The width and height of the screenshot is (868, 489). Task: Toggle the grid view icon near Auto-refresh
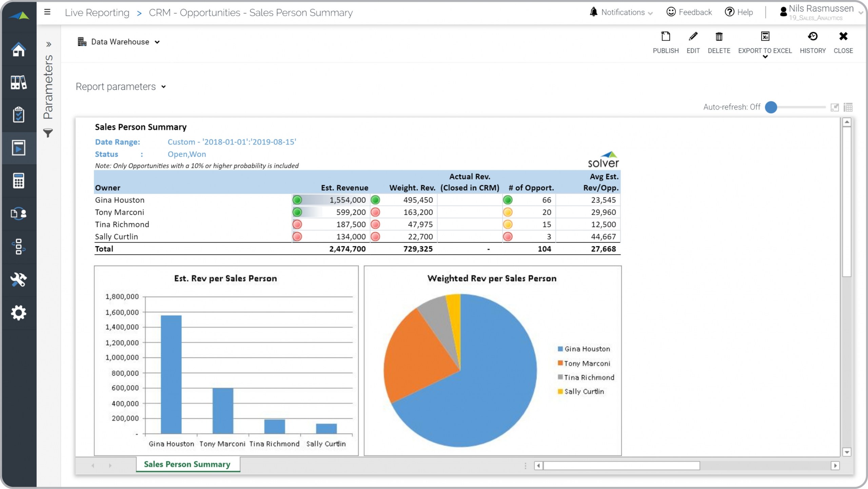[848, 107]
